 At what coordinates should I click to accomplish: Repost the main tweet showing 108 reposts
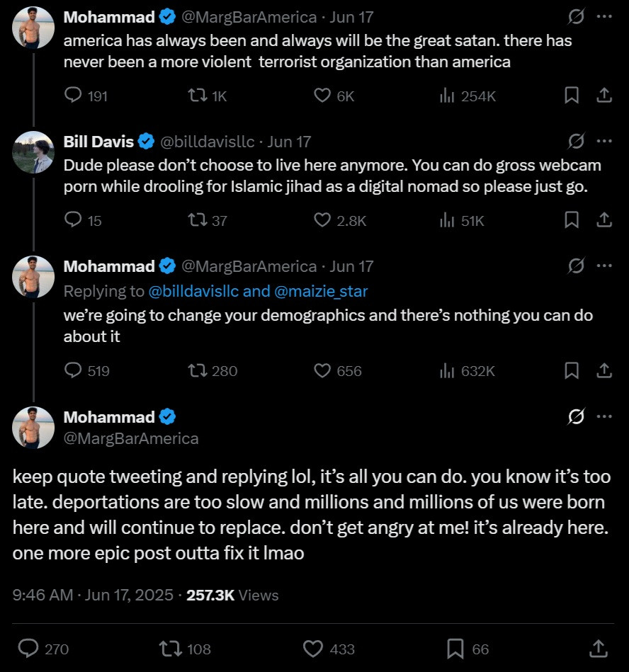[x=171, y=649]
